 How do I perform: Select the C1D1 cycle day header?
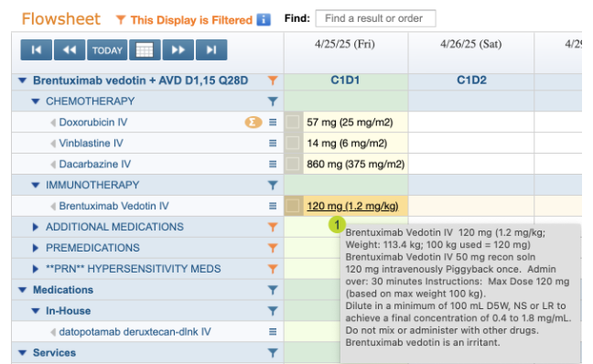[x=345, y=80]
